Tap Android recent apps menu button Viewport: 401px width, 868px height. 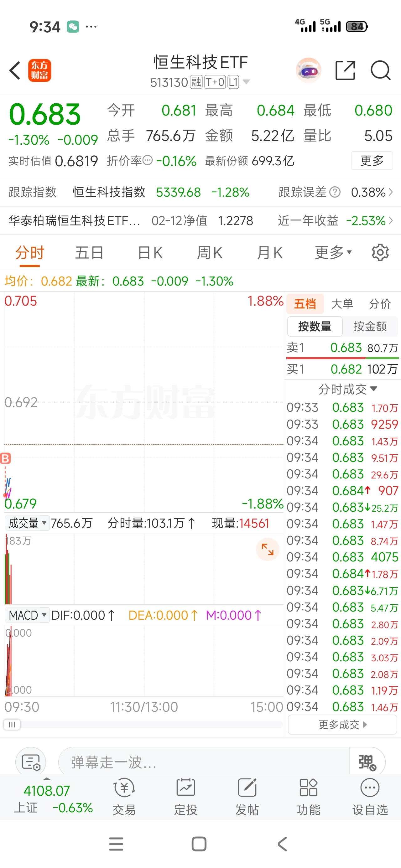tap(116, 844)
